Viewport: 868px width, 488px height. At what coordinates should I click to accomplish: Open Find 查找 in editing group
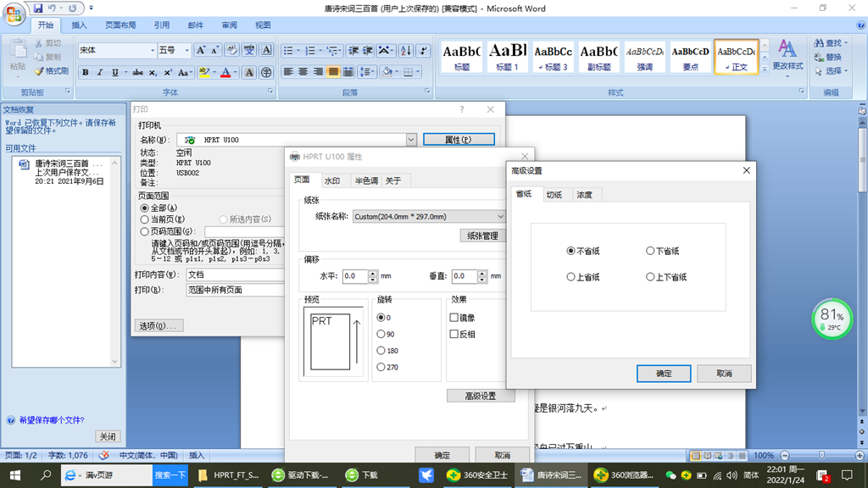pyautogui.click(x=830, y=43)
